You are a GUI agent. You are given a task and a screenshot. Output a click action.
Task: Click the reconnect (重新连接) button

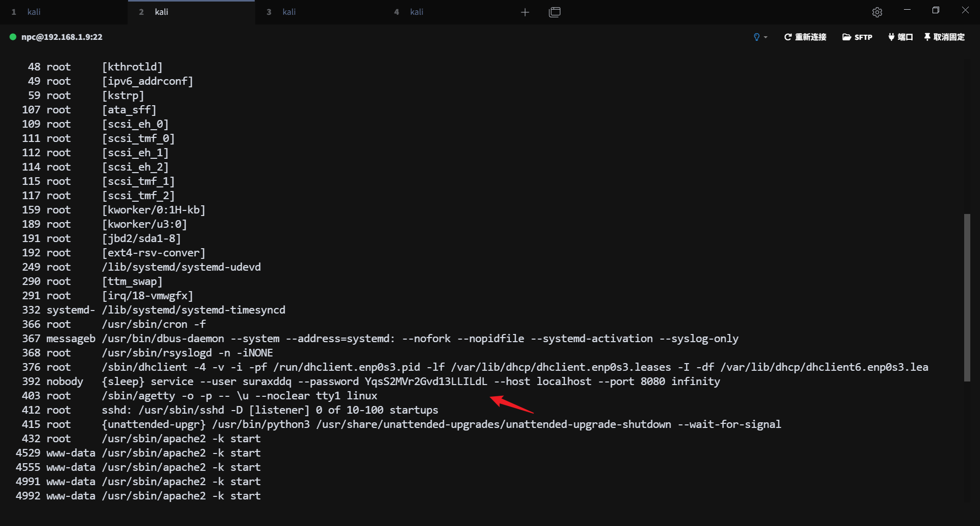(x=805, y=37)
